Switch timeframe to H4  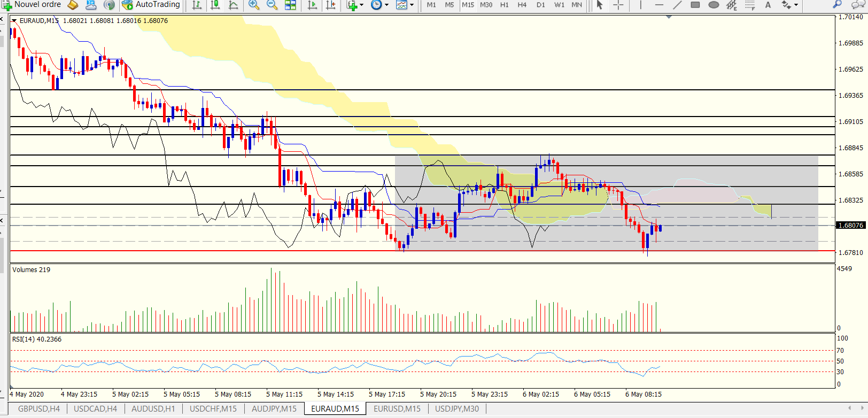(522, 5)
